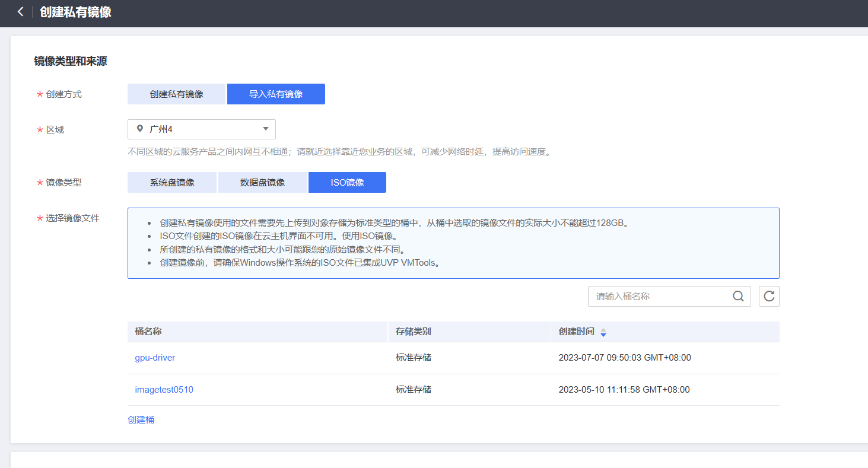Select the 导入私有镜像 creation method
Screen dimensions: 868x468
point(276,94)
